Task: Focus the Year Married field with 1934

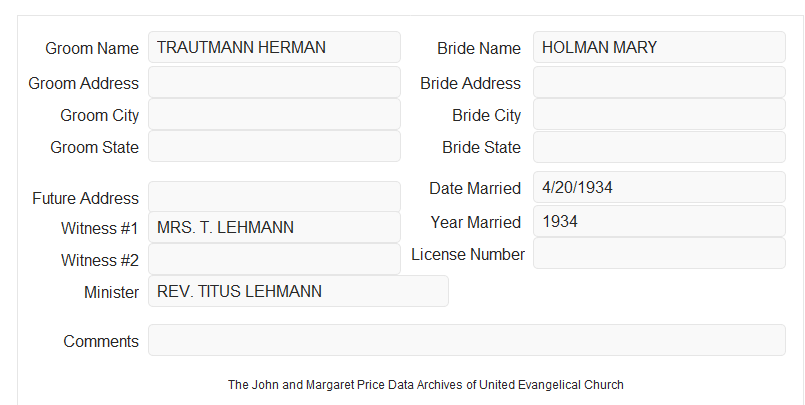Action: pyautogui.click(x=659, y=221)
